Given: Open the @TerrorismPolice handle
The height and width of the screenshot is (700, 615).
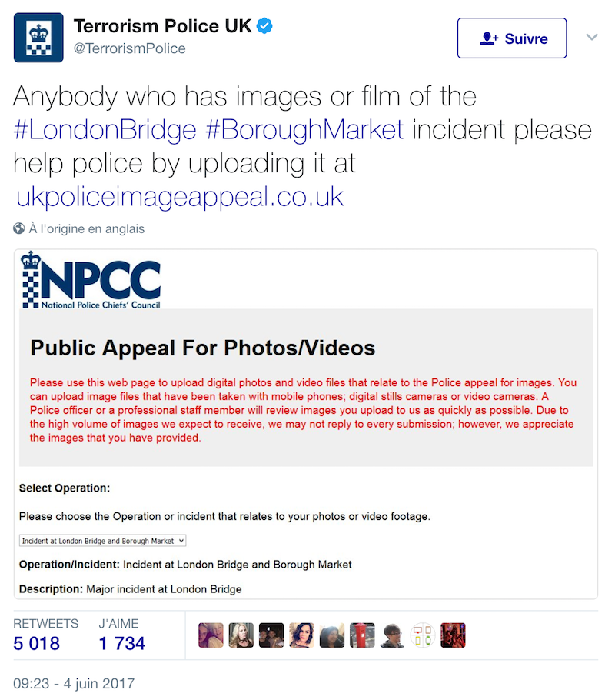Looking at the screenshot, I should [x=129, y=48].
